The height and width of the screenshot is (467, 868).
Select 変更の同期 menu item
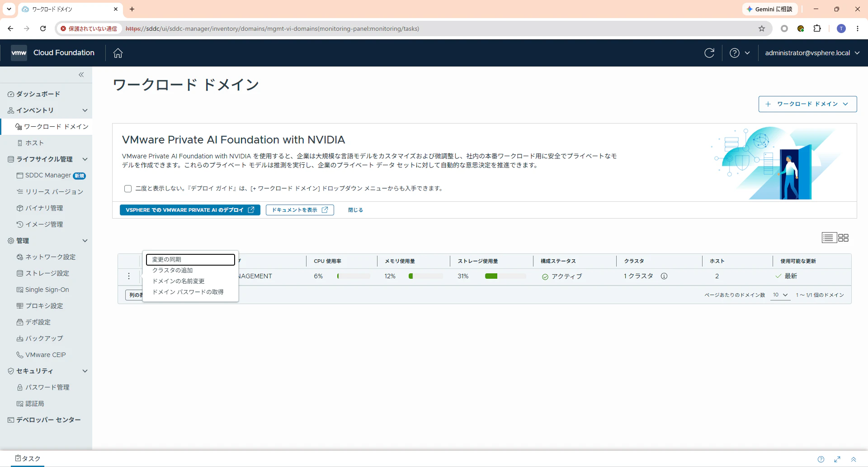[190, 259]
